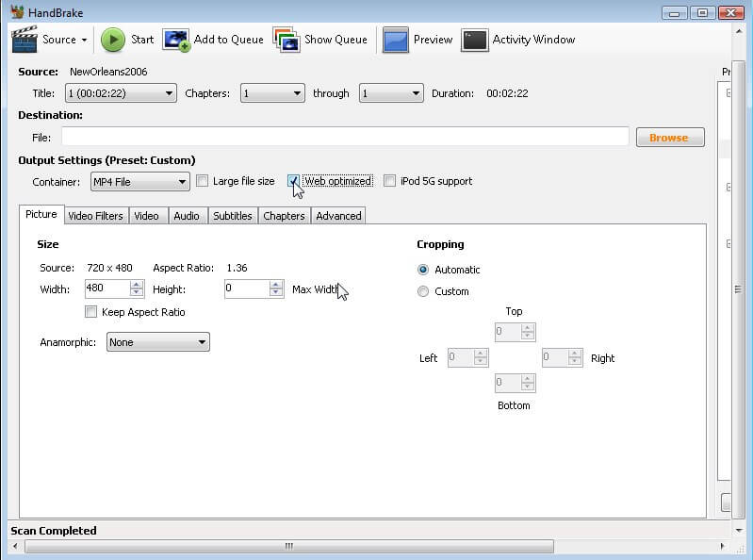The height and width of the screenshot is (560, 753).
Task: Click the Add to Queue icon
Action: (x=176, y=40)
